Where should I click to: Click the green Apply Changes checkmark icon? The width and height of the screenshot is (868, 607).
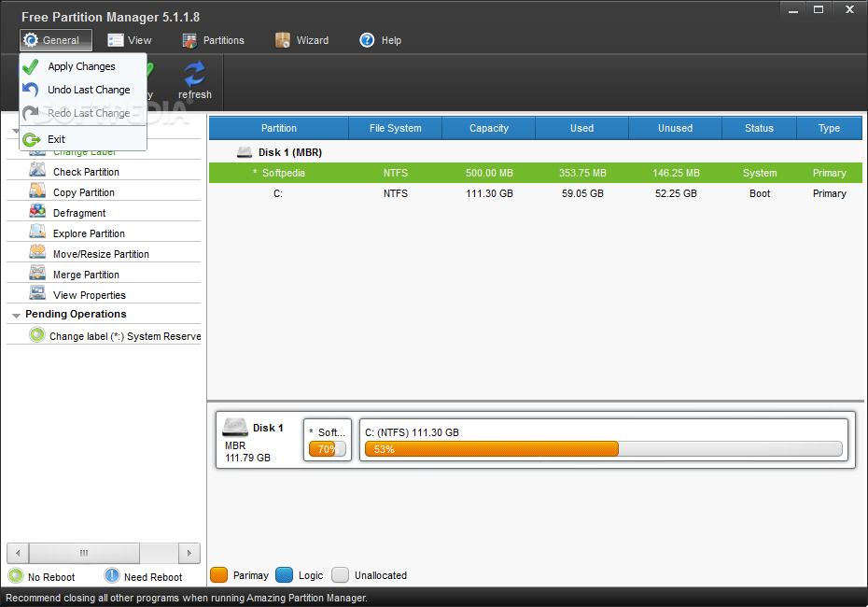(x=31, y=66)
